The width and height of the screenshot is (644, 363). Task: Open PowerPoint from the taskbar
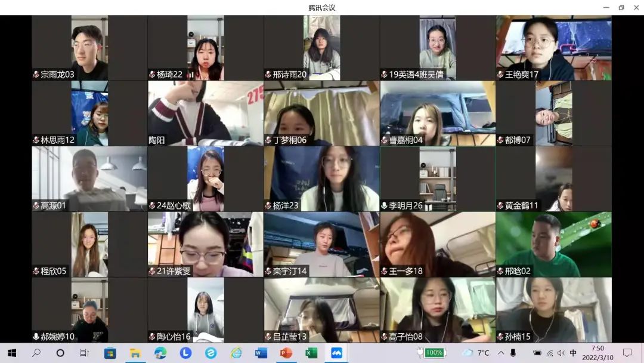point(286,353)
